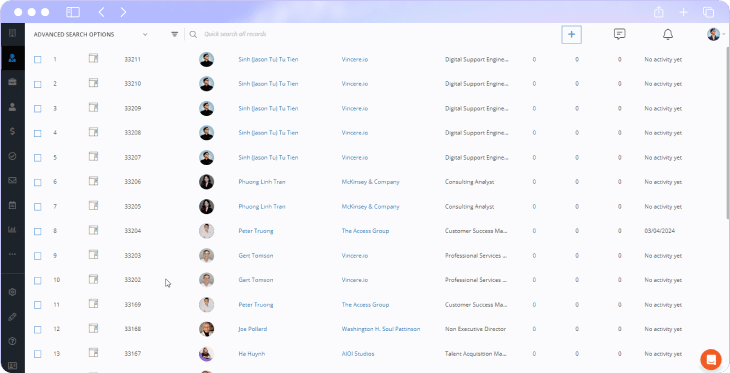Show browser tab overview icon
The width and height of the screenshot is (730, 373).
pyautogui.click(x=708, y=12)
